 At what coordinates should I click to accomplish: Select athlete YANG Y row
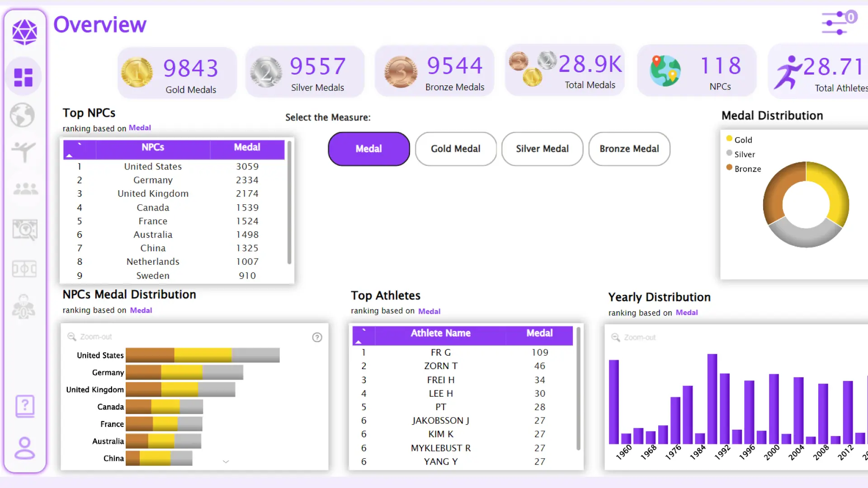[x=462, y=462]
